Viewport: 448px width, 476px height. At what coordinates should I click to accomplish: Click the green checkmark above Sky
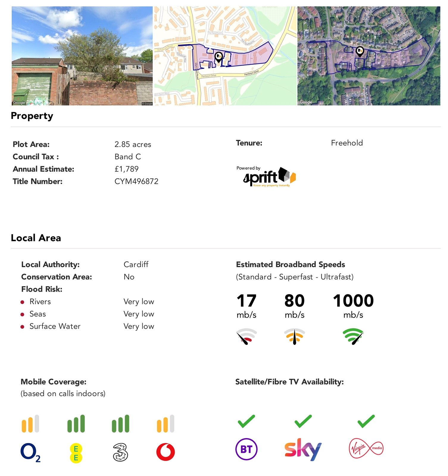303,421
